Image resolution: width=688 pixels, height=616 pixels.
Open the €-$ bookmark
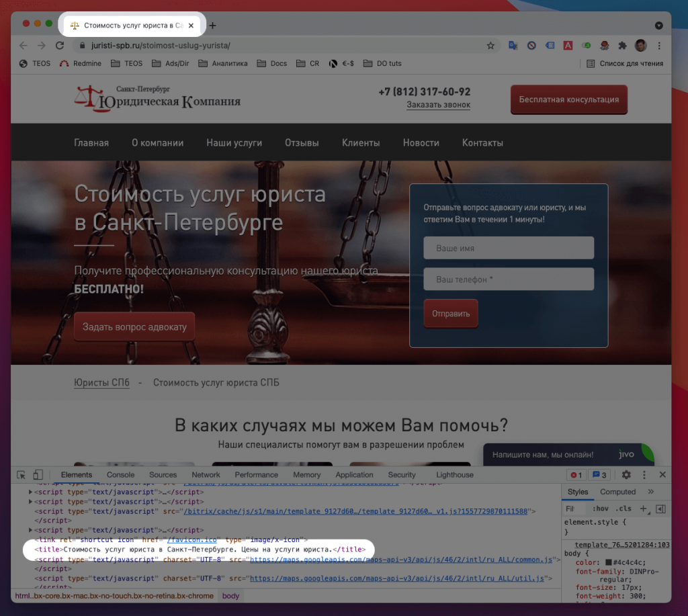pyautogui.click(x=341, y=64)
